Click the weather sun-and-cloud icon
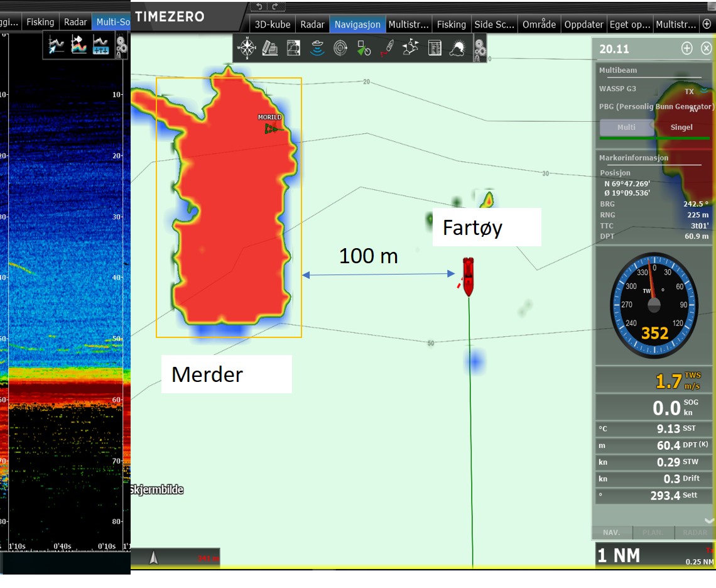 click(457, 48)
